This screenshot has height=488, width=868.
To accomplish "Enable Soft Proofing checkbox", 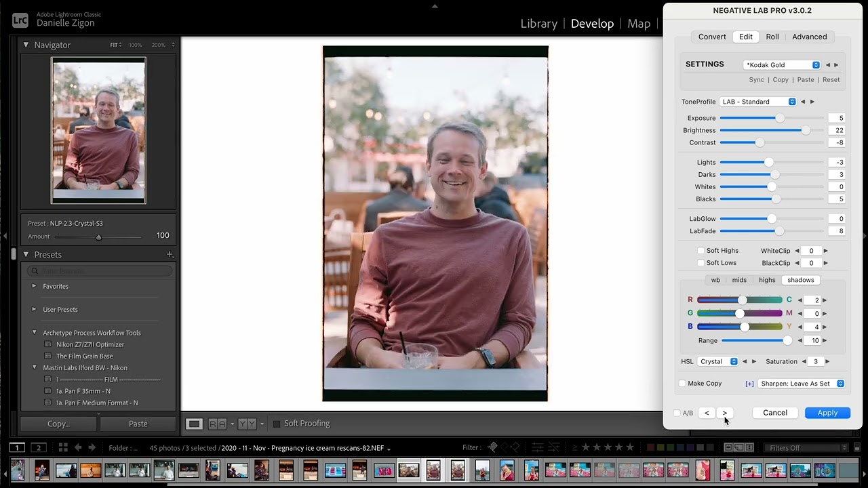I will 276,424.
